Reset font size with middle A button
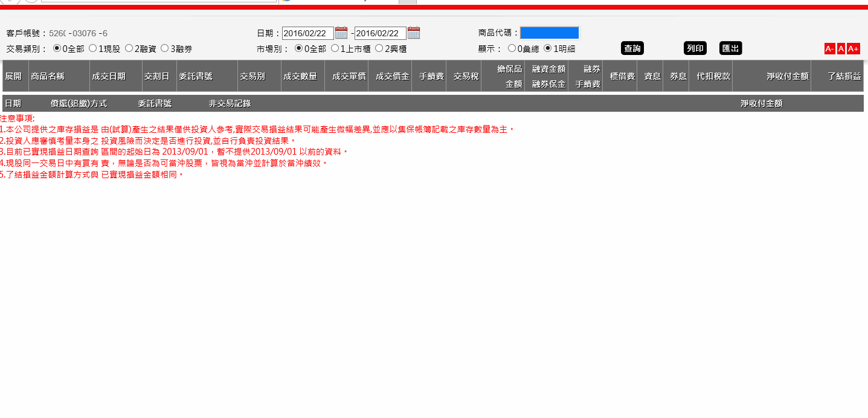 pyautogui.click(x=841, y=49)
